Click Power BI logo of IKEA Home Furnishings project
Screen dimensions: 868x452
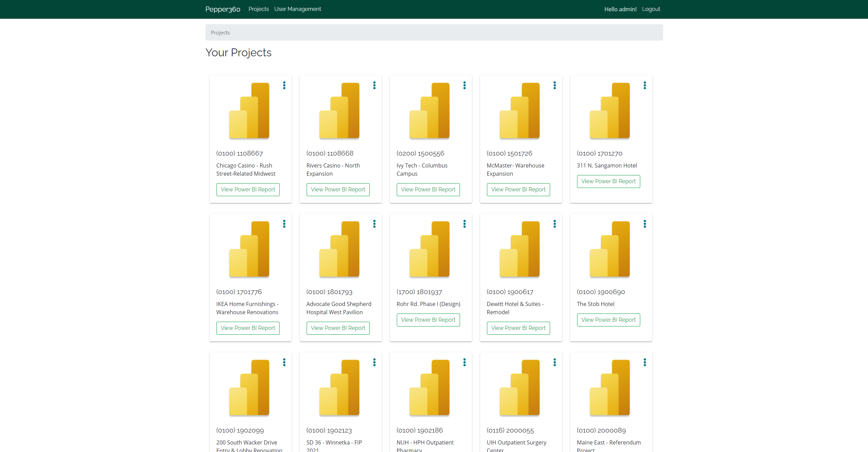coord(249,249)
